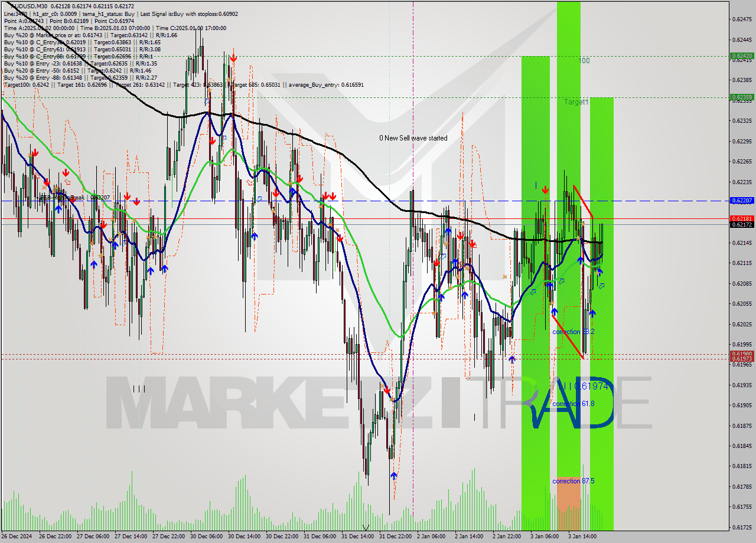Click the '3 Jan 14:00' time axis label
Screen dimensions: 756x543
[x=583, y=537]
